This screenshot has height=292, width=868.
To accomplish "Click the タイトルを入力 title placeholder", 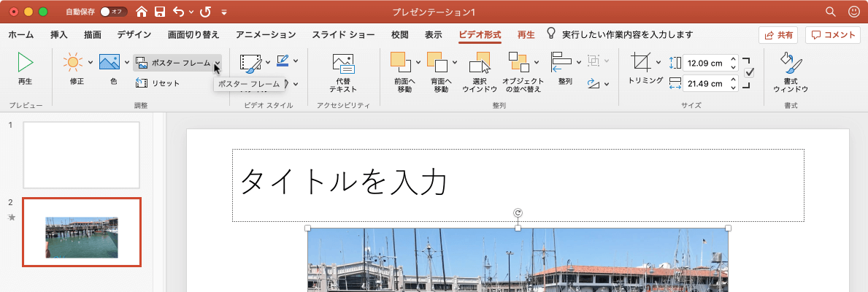I will (518, 185).
